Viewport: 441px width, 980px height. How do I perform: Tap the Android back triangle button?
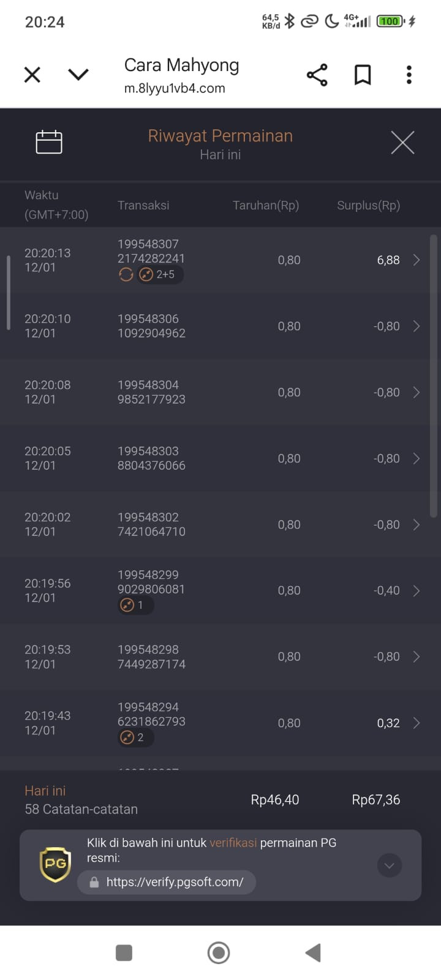(x=313, y=952)
